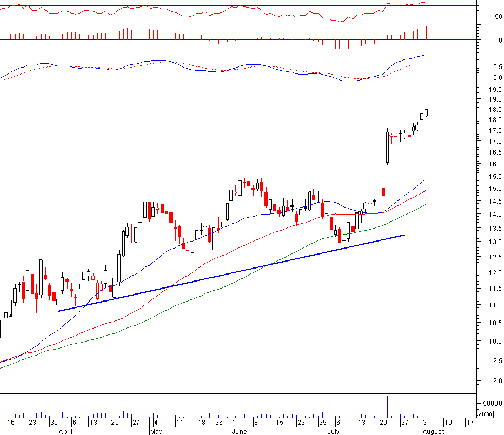Select the 18.5 price axis label

point(495,110)
